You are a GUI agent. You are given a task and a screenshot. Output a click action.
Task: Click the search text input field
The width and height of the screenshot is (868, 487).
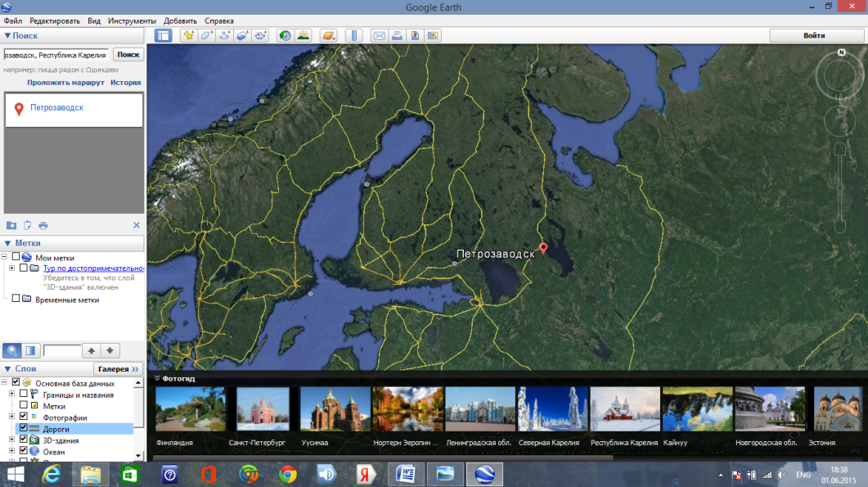pyautogui.click(x=56, y=55)
